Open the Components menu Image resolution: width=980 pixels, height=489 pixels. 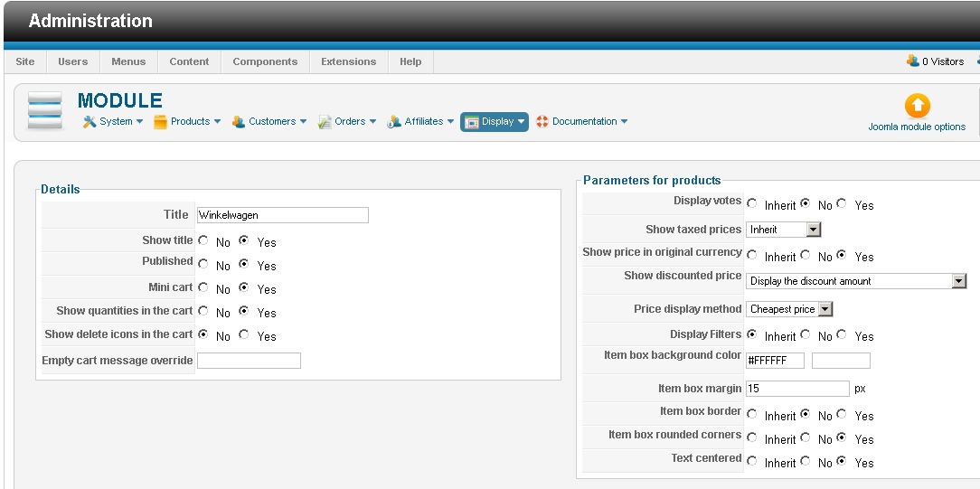(265, 61)
